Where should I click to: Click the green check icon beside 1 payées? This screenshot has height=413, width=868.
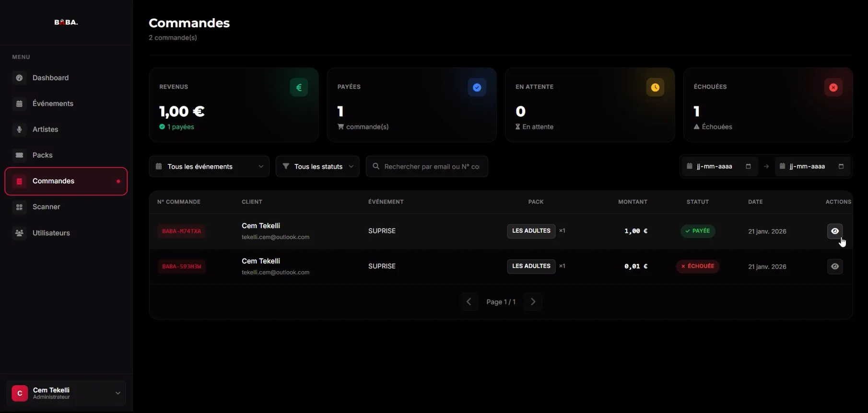click(x=162, y=126)
